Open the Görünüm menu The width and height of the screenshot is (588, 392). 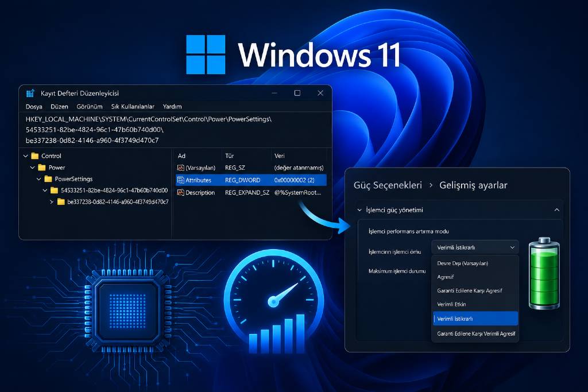click(89, 106)
